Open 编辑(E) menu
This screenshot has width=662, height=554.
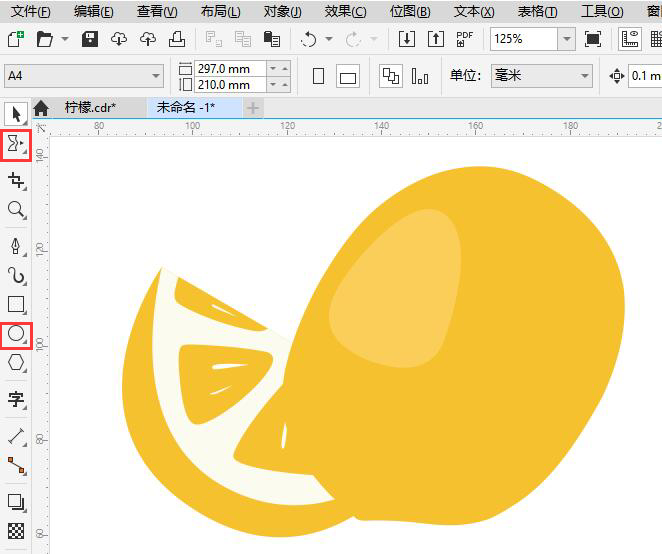(x=93, y=11)
